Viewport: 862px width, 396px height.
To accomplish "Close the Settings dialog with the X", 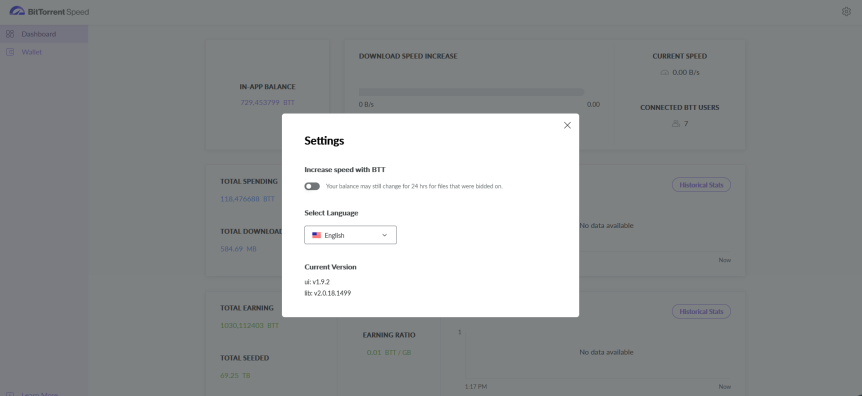I will coord(567,125).
